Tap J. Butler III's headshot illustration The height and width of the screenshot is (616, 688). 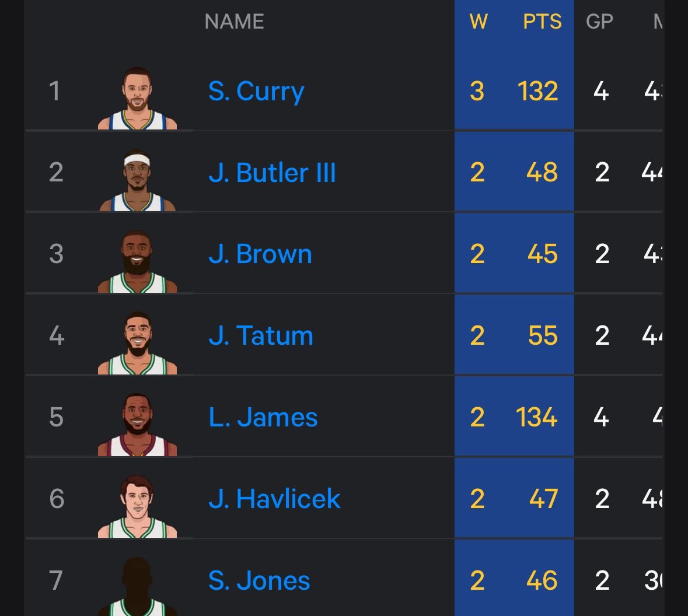point(137,180)
